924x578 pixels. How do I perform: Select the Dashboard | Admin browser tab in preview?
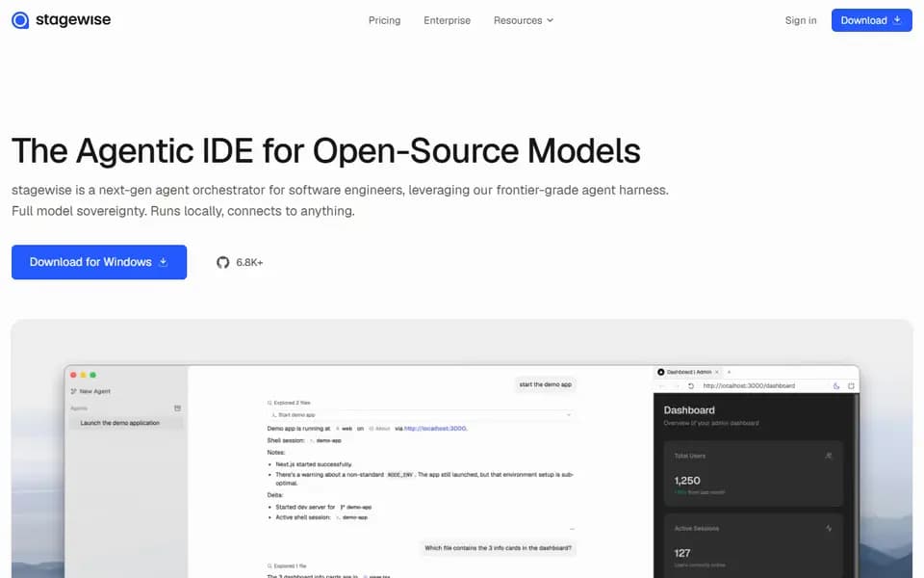687,372
